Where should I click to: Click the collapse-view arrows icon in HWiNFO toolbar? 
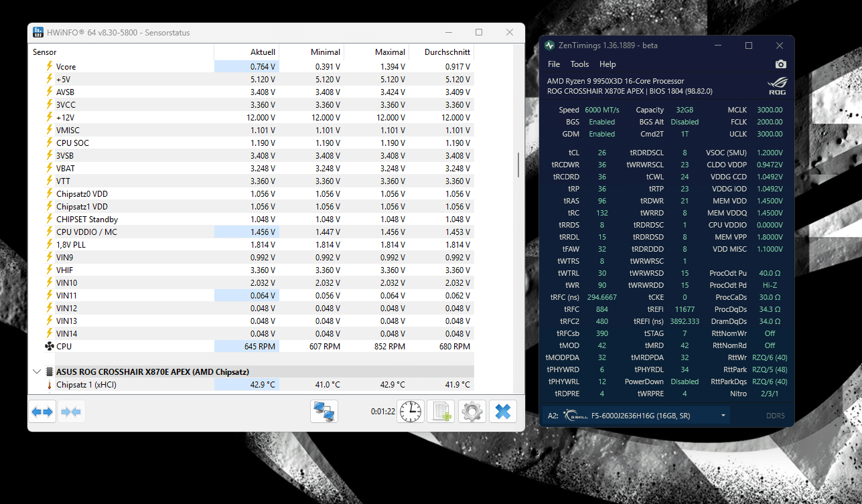pyautogui.click(x=70, y=412)
